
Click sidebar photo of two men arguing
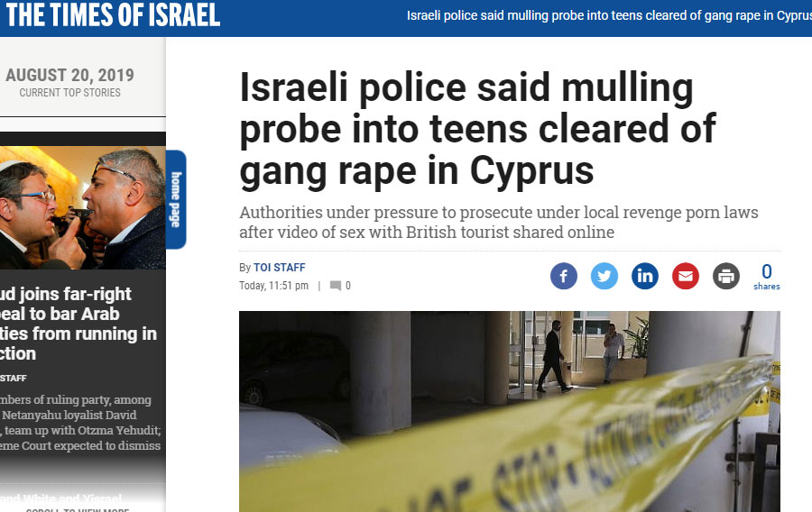(83, 207)
